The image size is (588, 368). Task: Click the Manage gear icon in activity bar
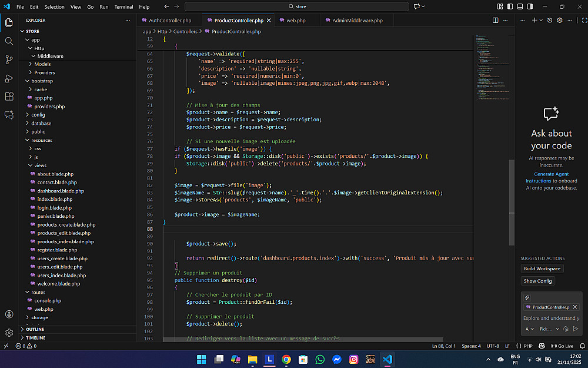tap(9, 333)
